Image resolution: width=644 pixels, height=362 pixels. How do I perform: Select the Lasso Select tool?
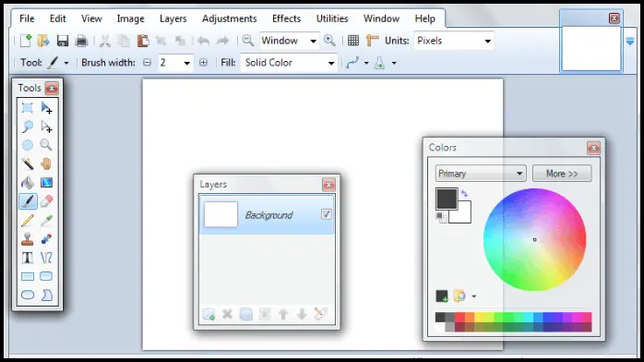point(28,127)
